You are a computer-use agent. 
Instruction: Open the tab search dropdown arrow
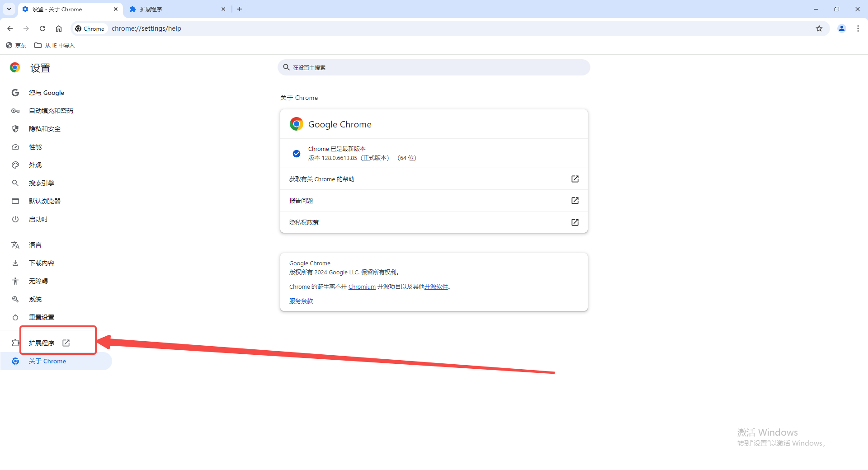point(9,9)
